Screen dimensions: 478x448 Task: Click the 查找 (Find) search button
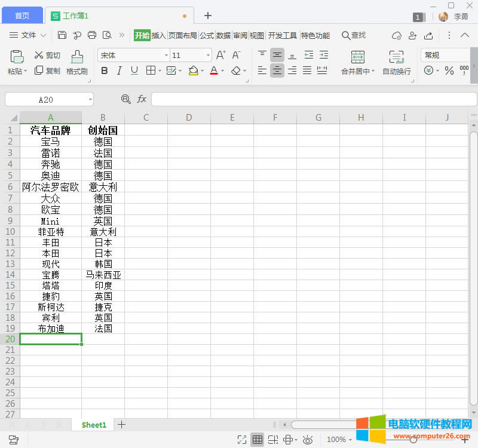click(x=353, y=35)
